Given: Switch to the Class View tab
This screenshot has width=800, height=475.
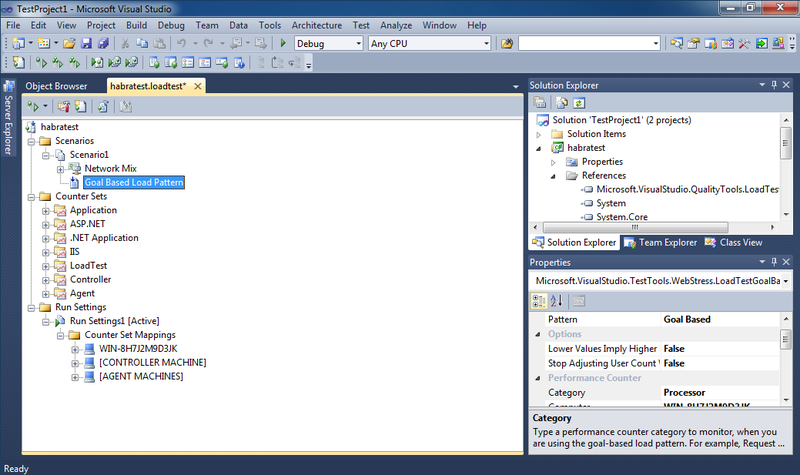Looking at the screenshot, I should click(734, 243).
